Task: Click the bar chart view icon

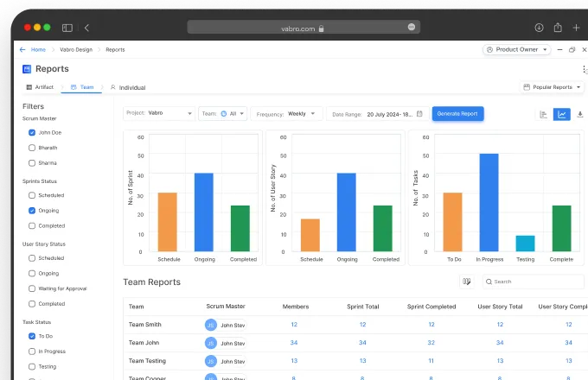Action: coord(544,114)
